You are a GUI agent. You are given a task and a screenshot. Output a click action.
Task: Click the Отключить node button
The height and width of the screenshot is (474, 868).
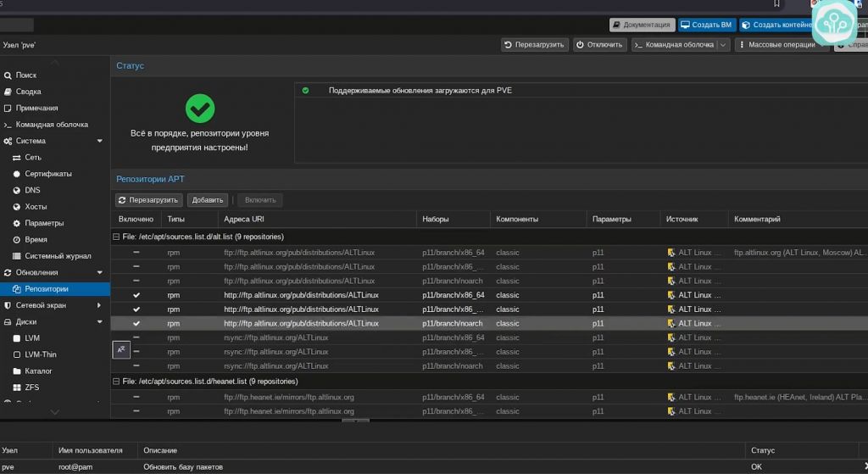(x=599, y=46)
